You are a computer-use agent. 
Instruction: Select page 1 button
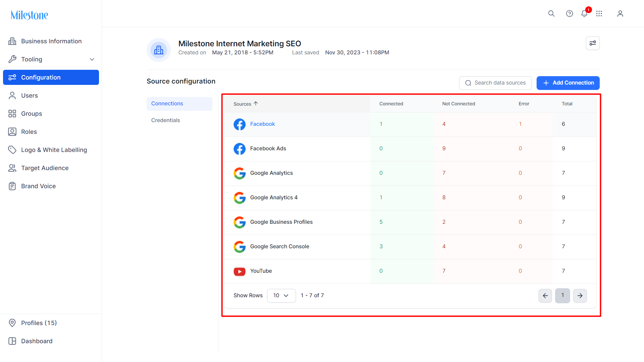coord(562,296)
